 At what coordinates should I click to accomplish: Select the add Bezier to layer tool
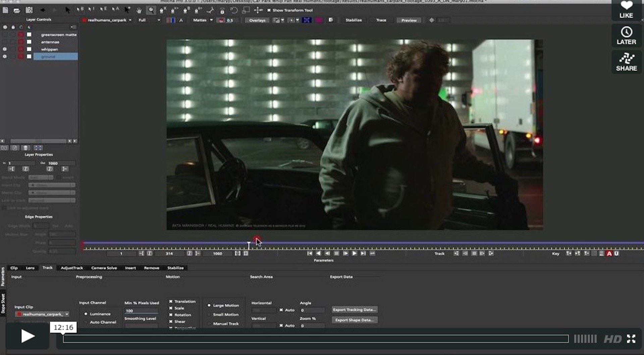point(198,10)
